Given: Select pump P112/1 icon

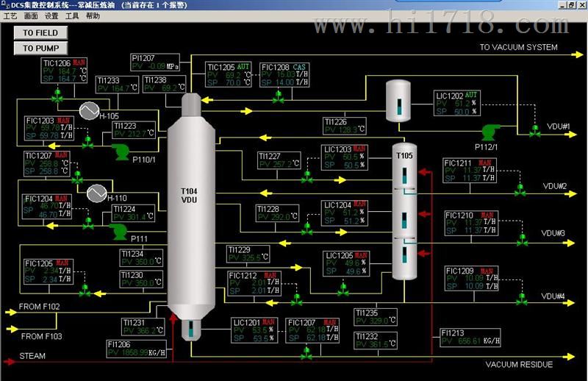Looking at the screenshot, I should (491, 133).
